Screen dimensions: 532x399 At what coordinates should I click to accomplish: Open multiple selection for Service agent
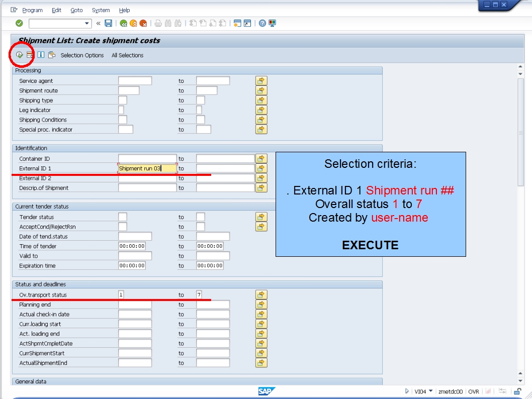click(x=261, y=81)
